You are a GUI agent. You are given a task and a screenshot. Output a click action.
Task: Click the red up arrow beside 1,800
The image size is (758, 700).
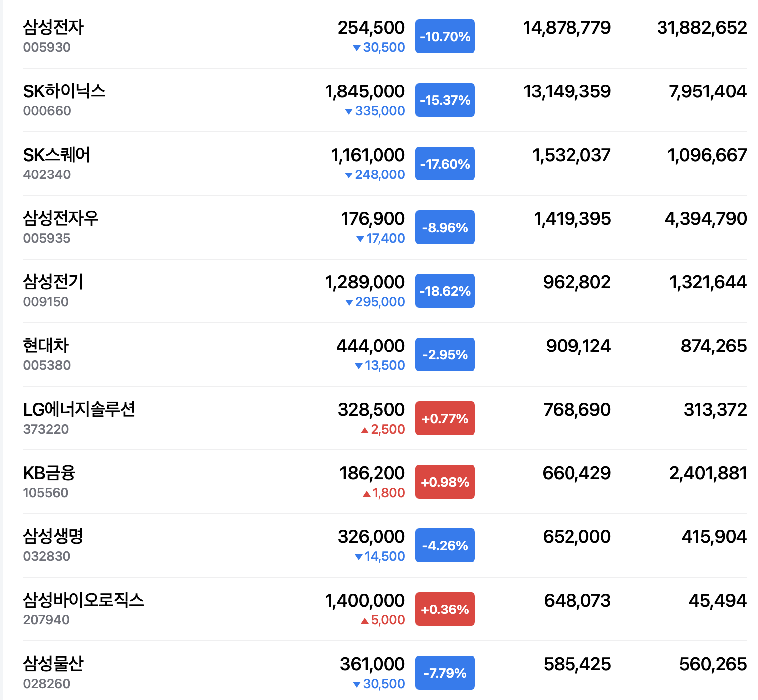(367, 493)
